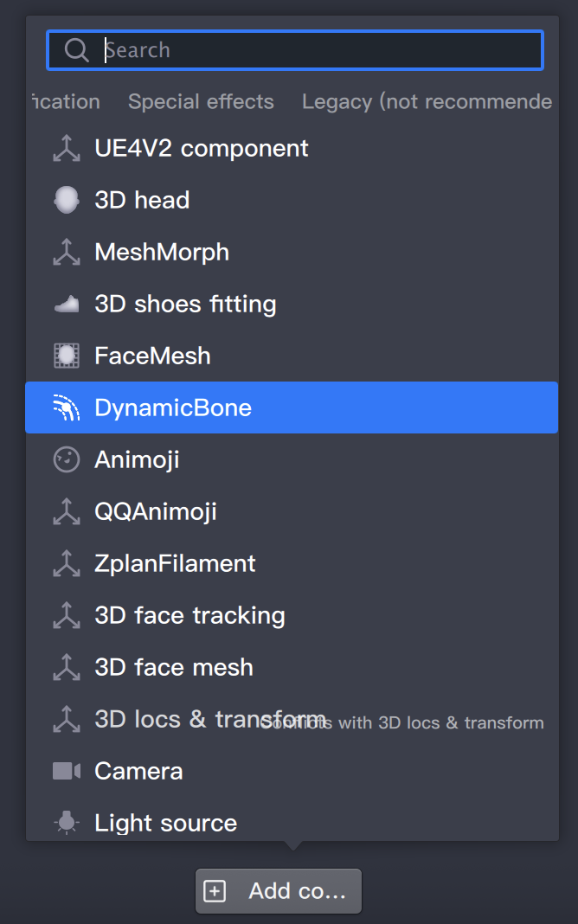Screen dimensions: 578x924
Task: Click the plus icon on Add button
Action: click(215, 891)
